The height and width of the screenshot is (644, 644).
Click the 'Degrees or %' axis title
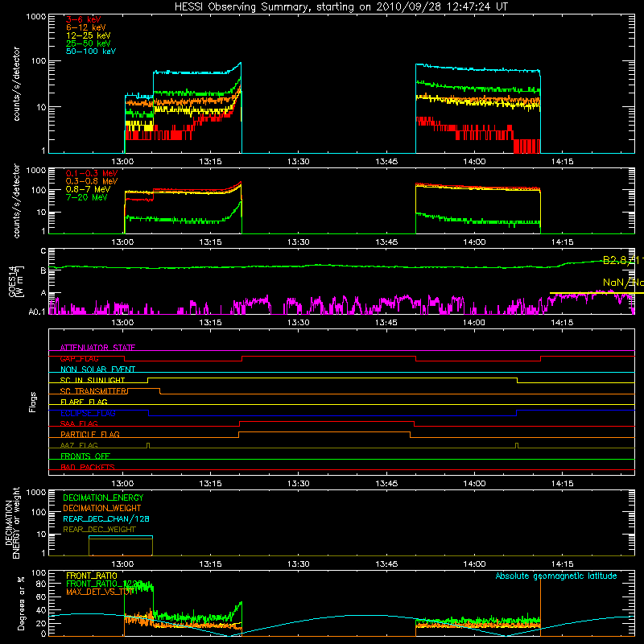(x=21, y=603)
